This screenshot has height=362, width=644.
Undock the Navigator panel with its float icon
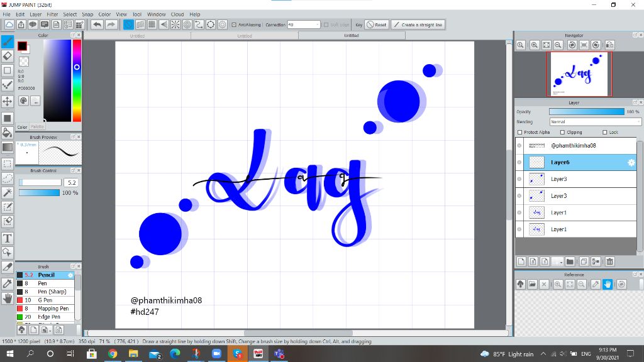pos(635,35)
